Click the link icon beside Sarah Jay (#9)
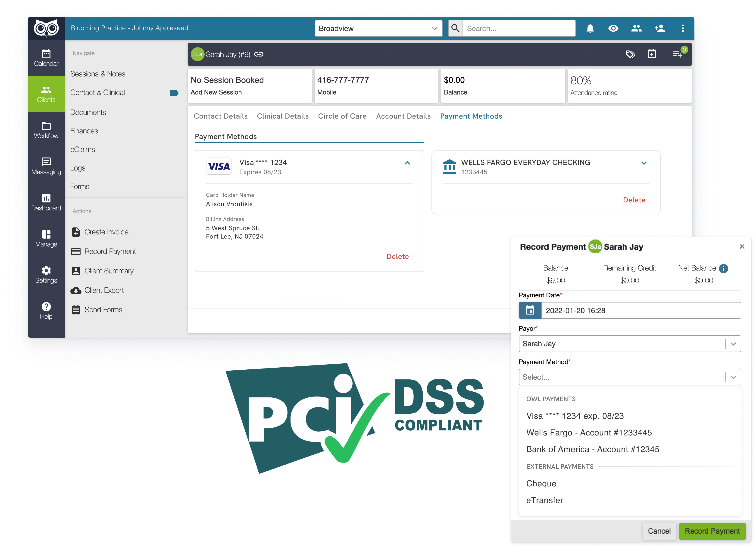 coord(259,54)
